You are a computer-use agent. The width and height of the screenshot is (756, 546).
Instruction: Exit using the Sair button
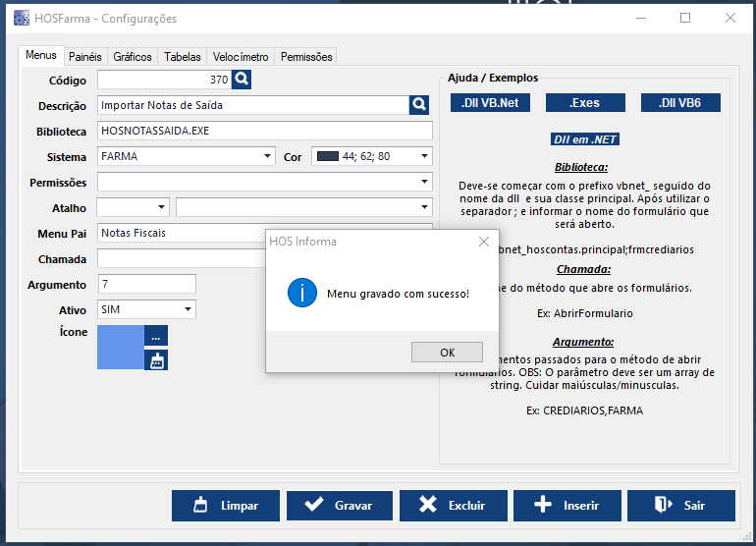(681, 506)
